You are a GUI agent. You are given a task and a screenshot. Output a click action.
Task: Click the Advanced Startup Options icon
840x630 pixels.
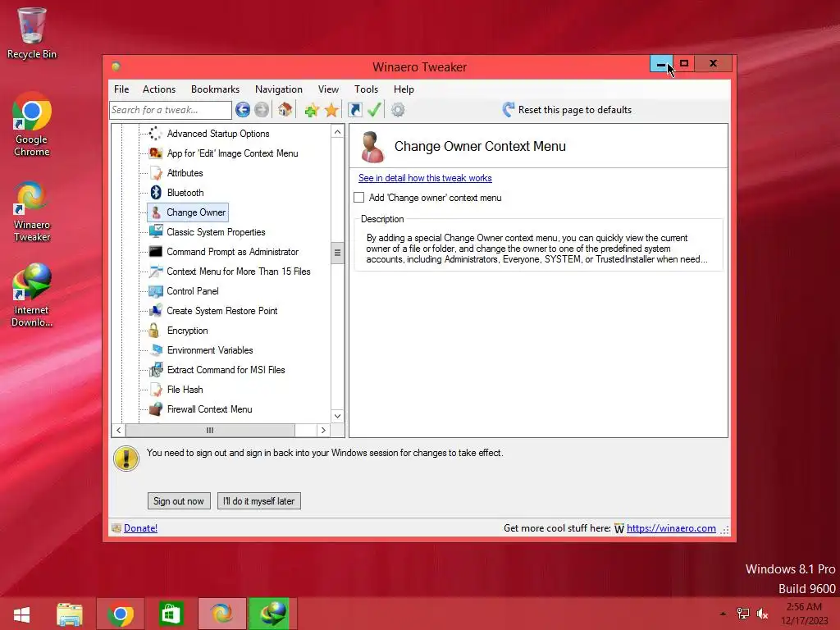(155, 134)
